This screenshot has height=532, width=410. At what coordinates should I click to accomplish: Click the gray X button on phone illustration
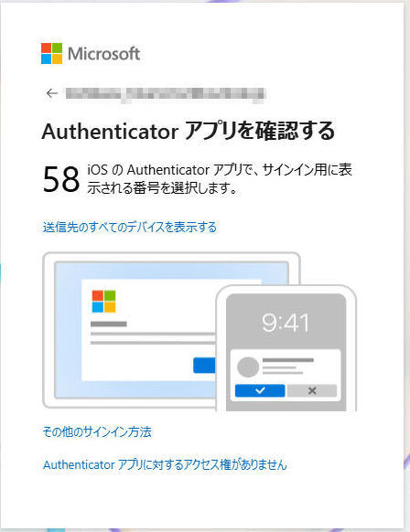click(312, 390)
